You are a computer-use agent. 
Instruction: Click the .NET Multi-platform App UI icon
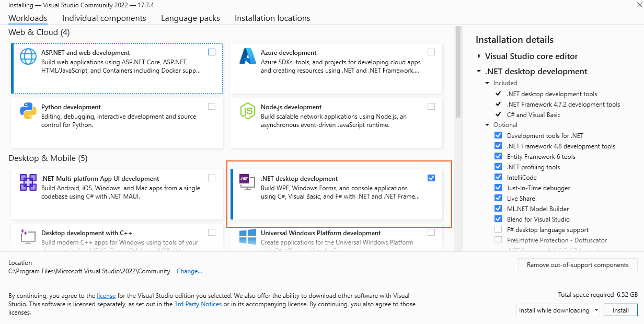click(28, 182)
